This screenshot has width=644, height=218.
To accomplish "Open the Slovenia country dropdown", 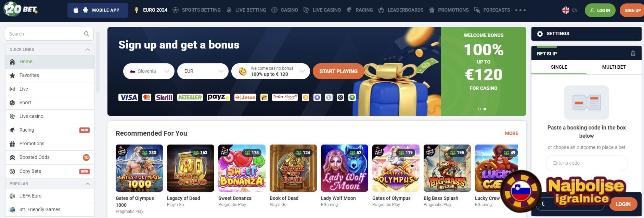I will [149, 71].
